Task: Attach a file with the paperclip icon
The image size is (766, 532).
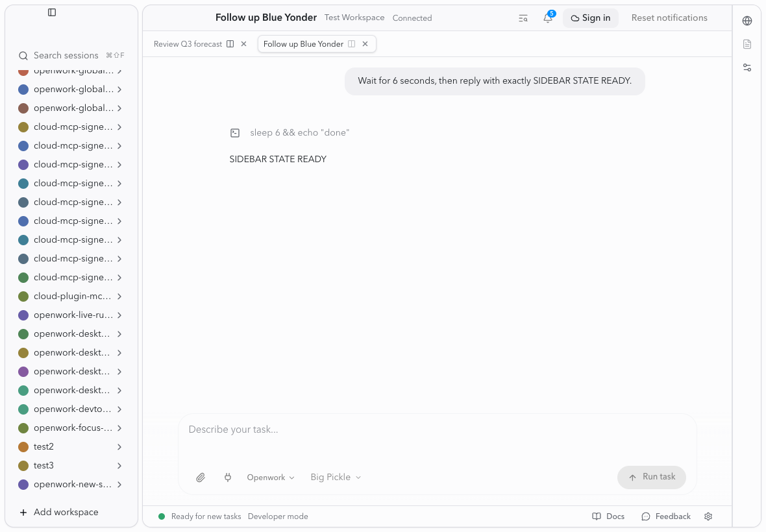Action: pyautogui.click(x=201, y=478)
